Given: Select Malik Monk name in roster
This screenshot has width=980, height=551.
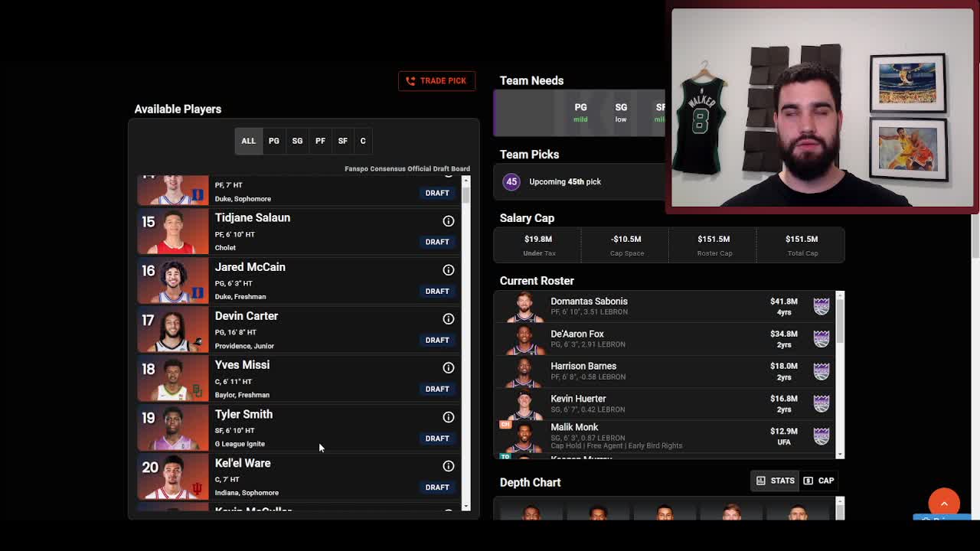Looking at the screenshot, I should point(574,427).
